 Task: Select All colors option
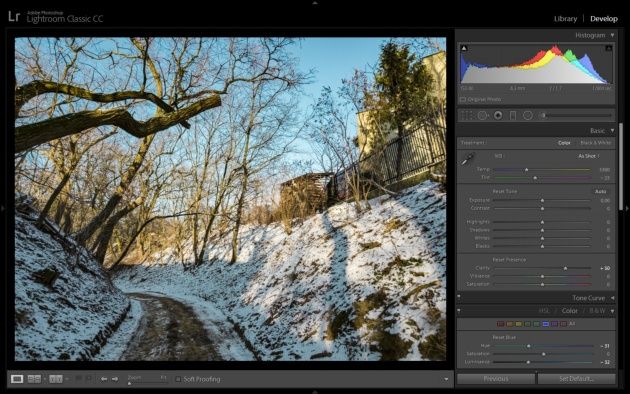(x=572, y=324)
